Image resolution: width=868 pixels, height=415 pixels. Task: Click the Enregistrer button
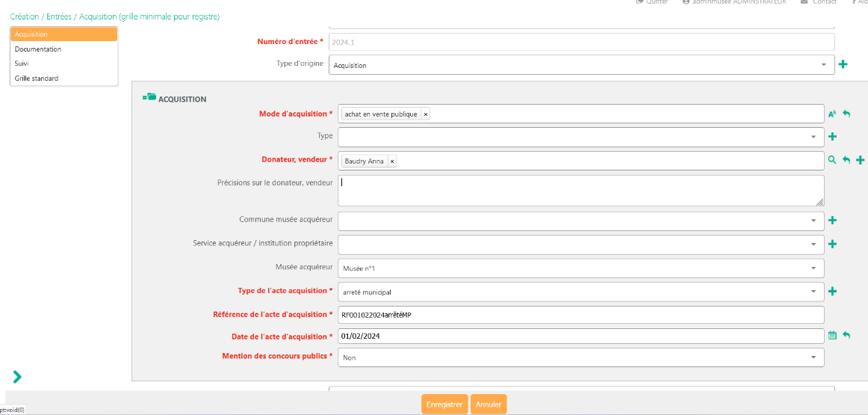click(x=444, y=405)
